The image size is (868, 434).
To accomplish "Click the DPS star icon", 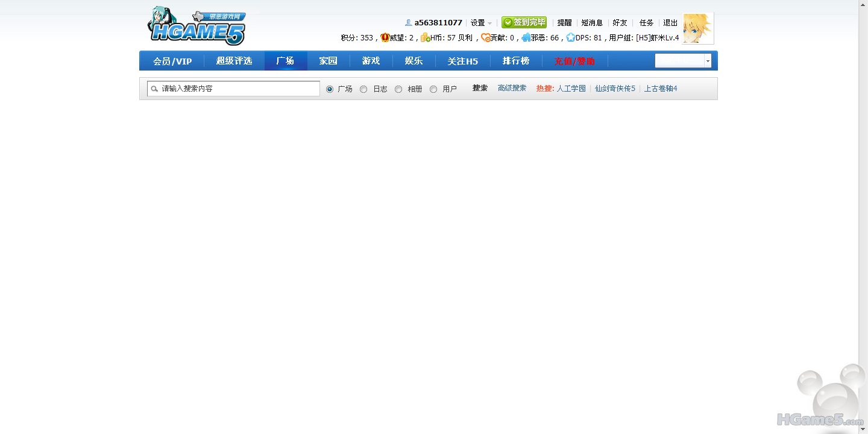I will pos(570,37).
